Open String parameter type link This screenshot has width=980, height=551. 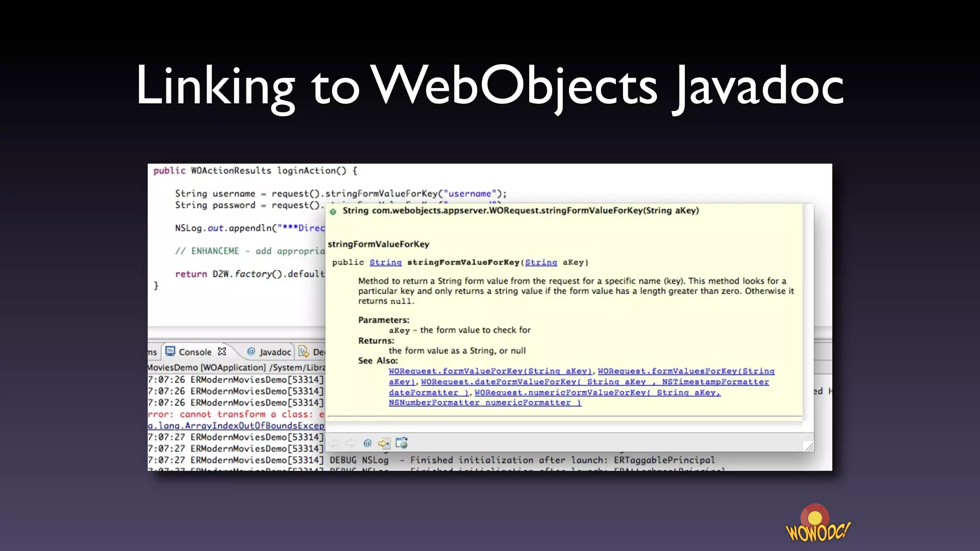(541, 262)
